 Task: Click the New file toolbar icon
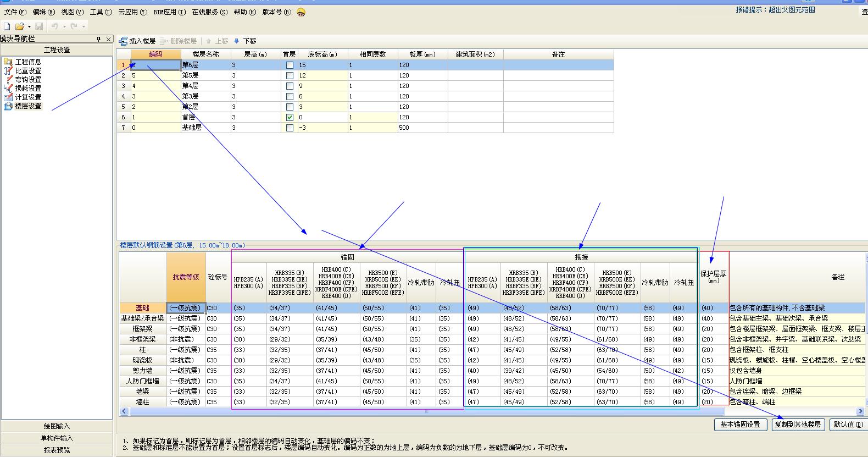coord(7,26)
